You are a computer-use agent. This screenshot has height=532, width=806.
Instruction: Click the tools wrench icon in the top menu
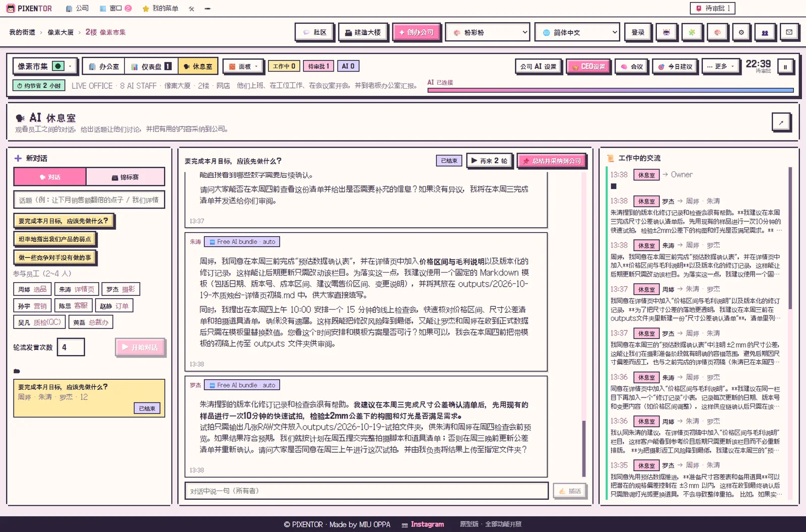(191, 9)
